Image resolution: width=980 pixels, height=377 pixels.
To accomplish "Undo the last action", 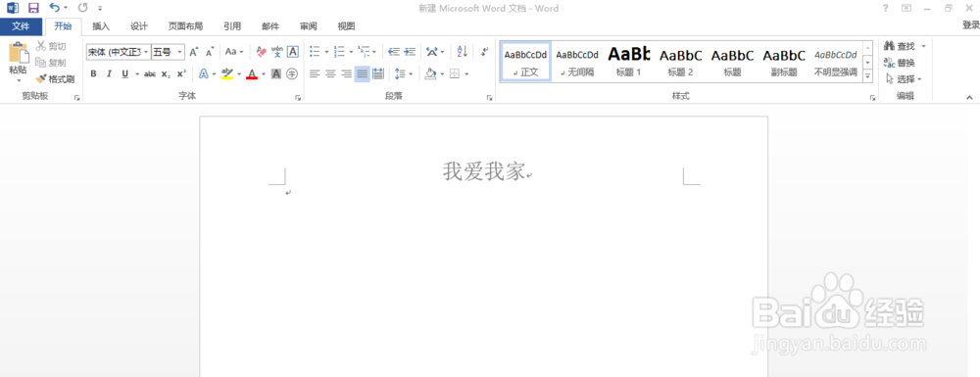I will 54,8.
